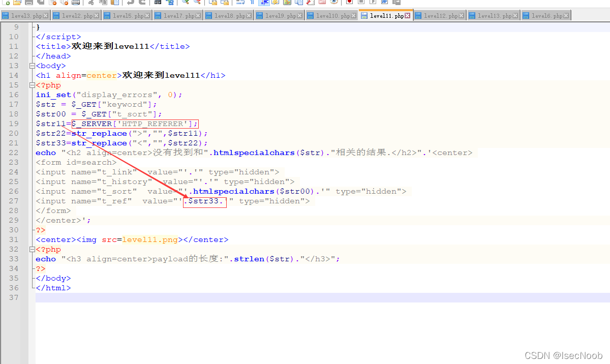Switch to the level13.php tab
The image size is (610, 364).
coord(494,16)
